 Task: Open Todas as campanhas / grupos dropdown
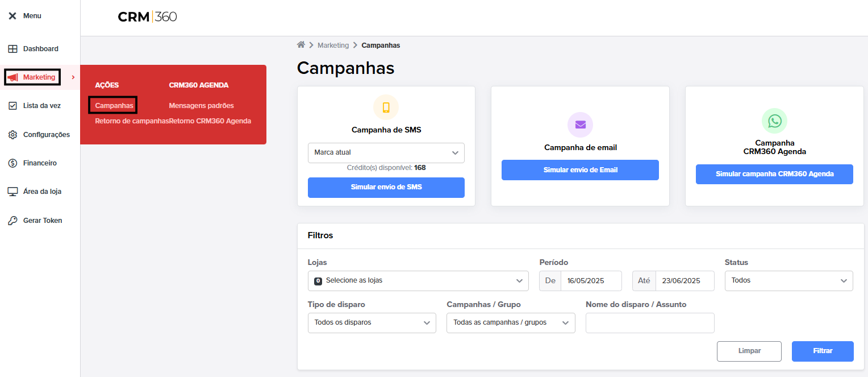click(511, 323)
